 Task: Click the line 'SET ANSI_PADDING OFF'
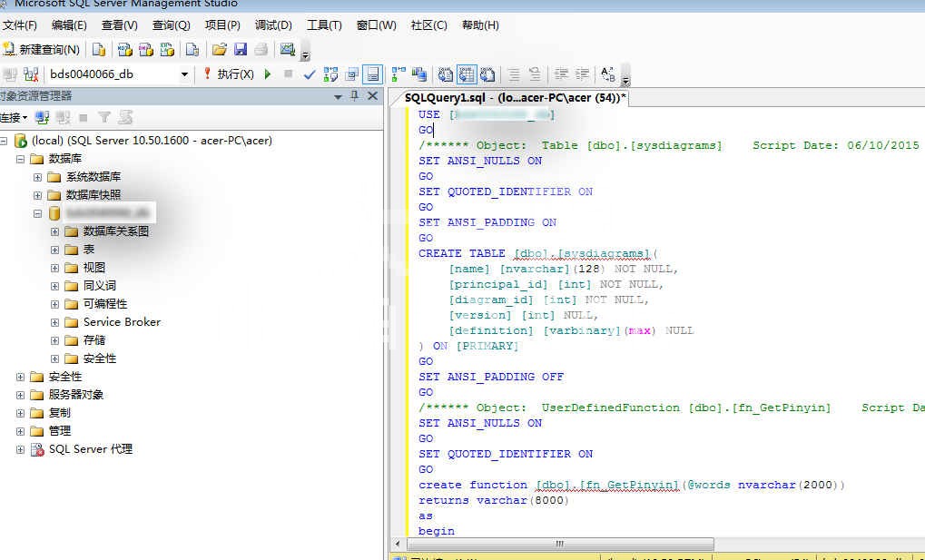pyautogui.click(x=491, y=377)
